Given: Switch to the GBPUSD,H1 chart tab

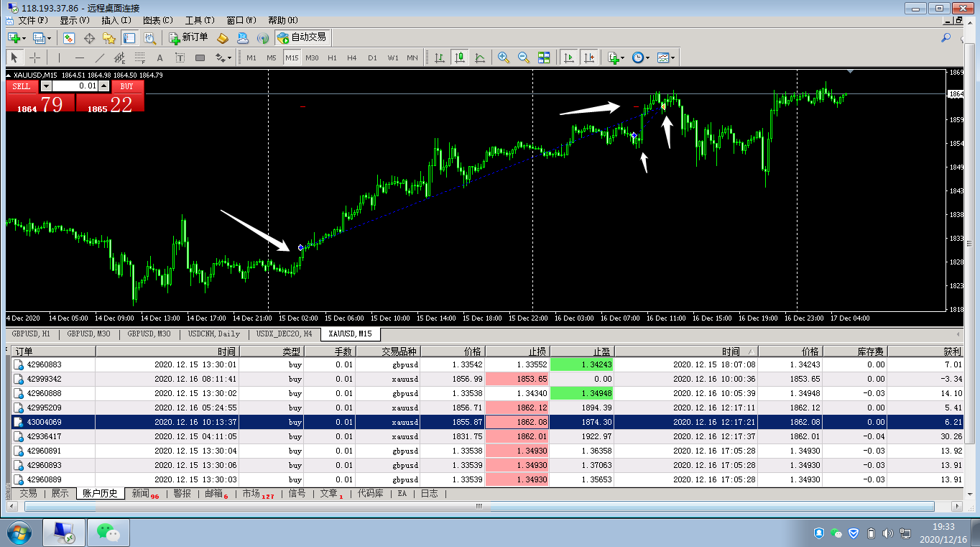Looking at the screenshot, I should pyautogui.click(x=32, y=334).
